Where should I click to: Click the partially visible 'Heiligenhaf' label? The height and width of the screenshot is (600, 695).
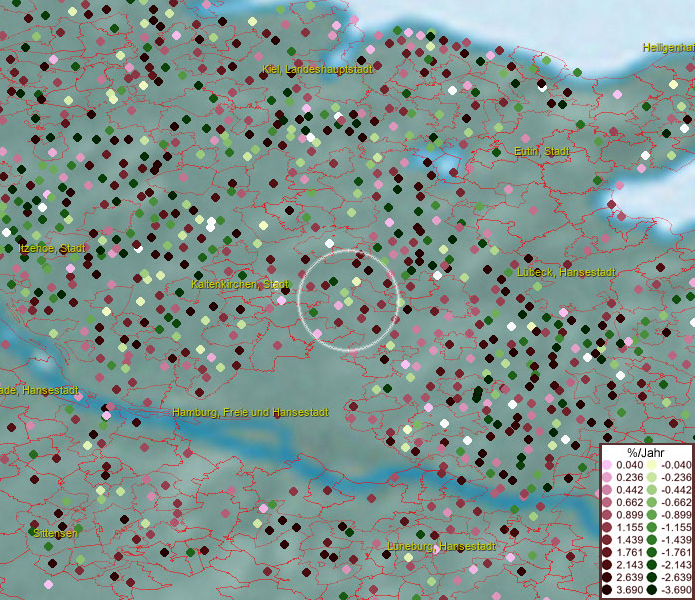pos(668,48)
